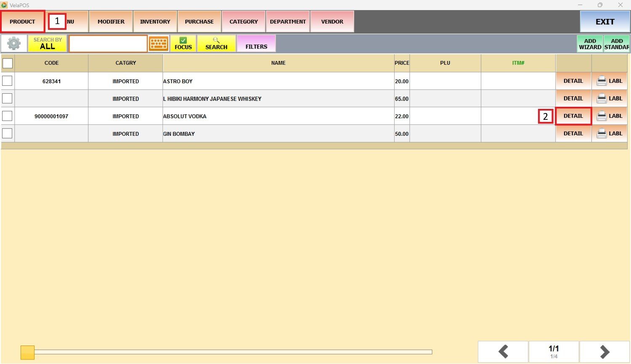The width and height of the screenshot is (631, 364).
Task: Open the Search By ALL selector
Action: (47, 43)
